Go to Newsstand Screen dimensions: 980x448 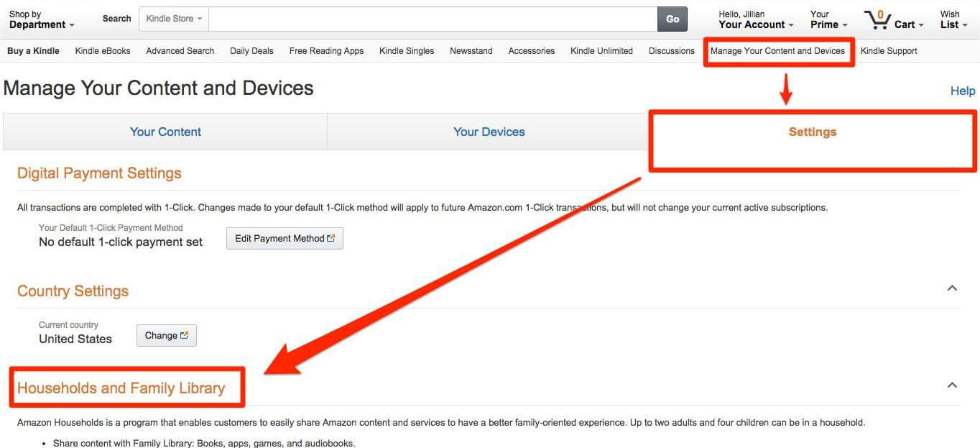pyautogui.click(x=471, y=51)
